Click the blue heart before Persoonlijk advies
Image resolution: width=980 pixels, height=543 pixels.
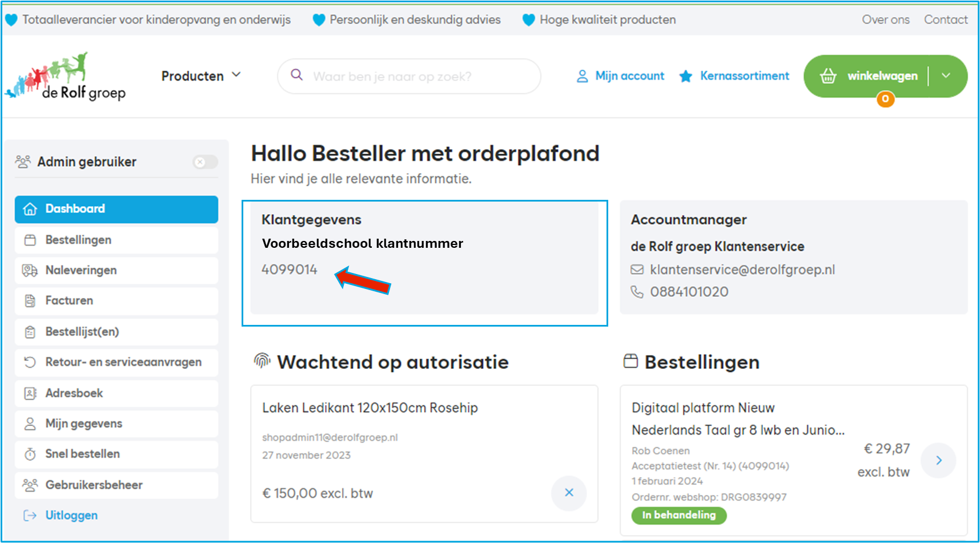[319, 20]
